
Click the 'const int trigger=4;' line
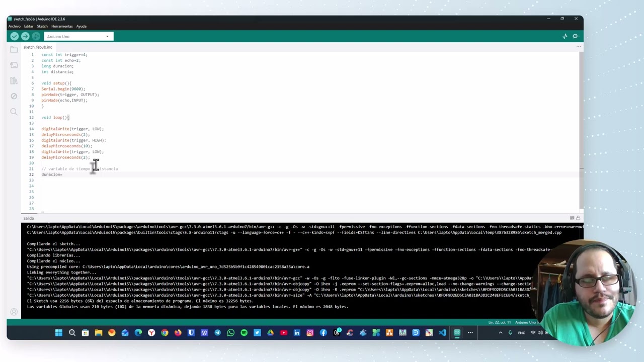64,55
